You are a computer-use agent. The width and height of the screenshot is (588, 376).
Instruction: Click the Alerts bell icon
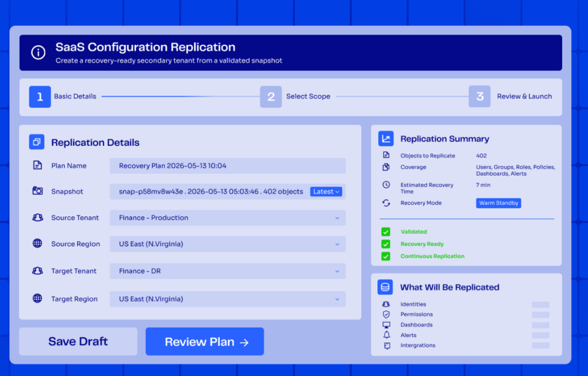(x=386, y=335)
